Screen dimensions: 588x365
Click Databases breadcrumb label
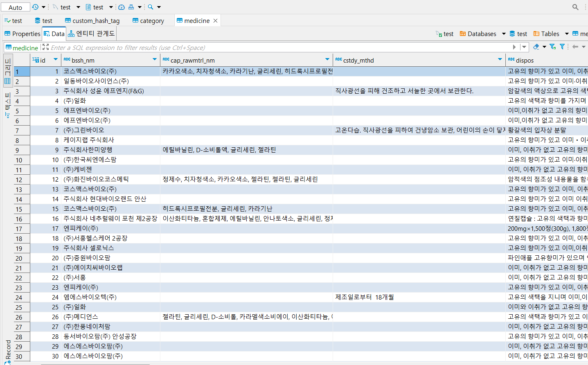(x=482, y=34)
